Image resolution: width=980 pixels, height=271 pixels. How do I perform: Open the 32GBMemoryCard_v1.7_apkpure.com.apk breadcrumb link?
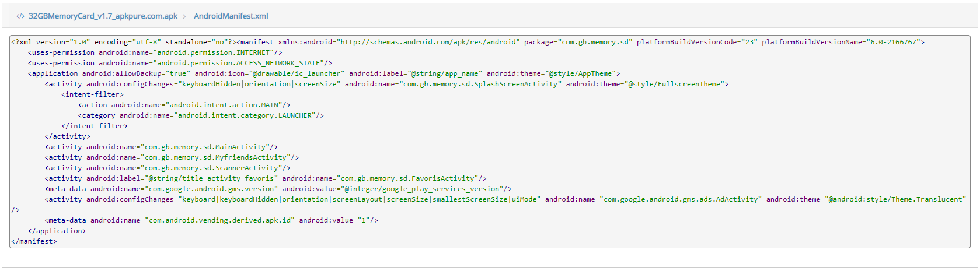click(103, 16)
